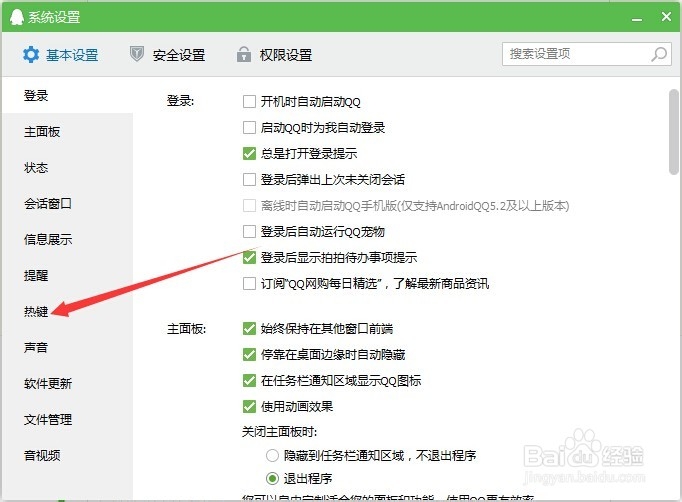This screenshot has height=502, width=682.
Task: Check 登录后自动运行QQ宠物
Action: (x=249, y=231)
